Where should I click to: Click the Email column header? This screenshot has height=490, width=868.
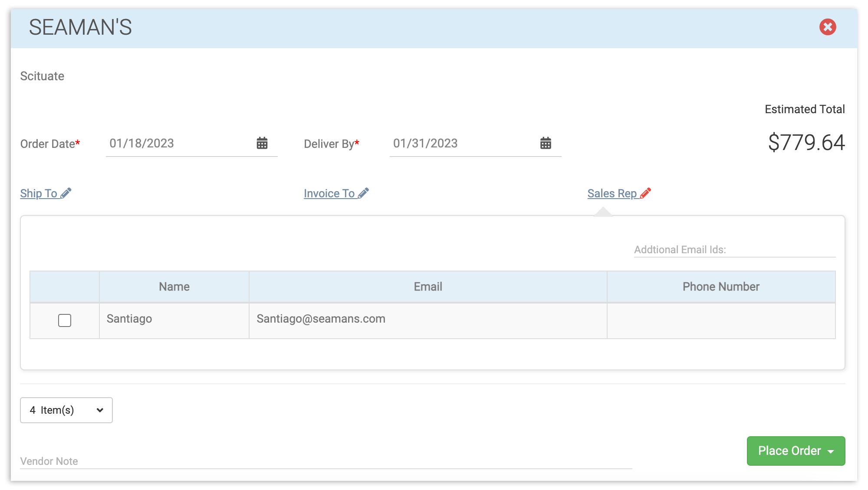[x=427, y=287]
